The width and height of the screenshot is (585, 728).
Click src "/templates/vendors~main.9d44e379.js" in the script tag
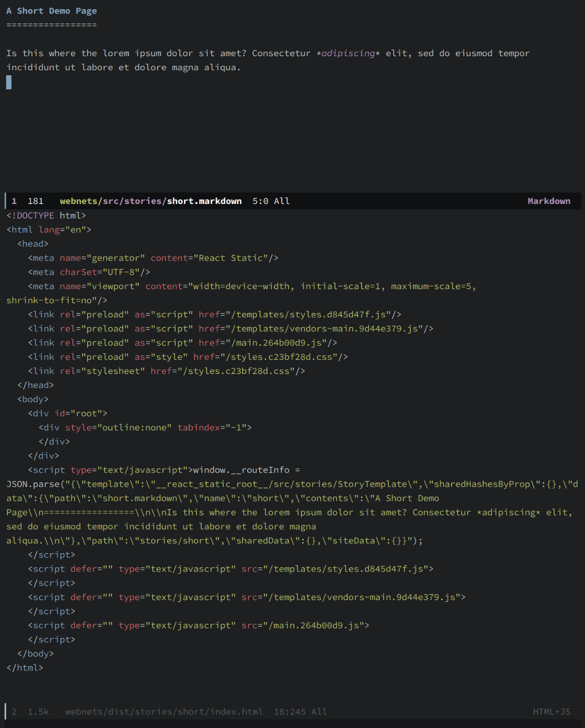(351, 597)
